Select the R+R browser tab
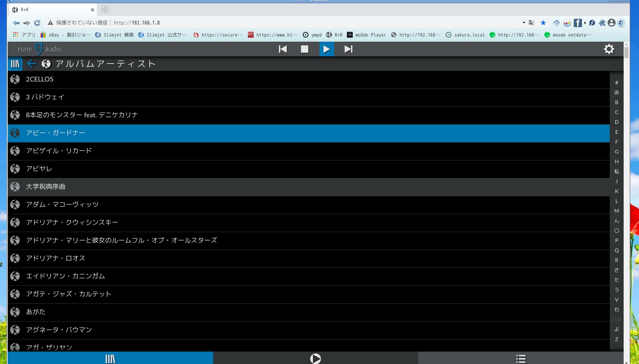 (51, 10)
